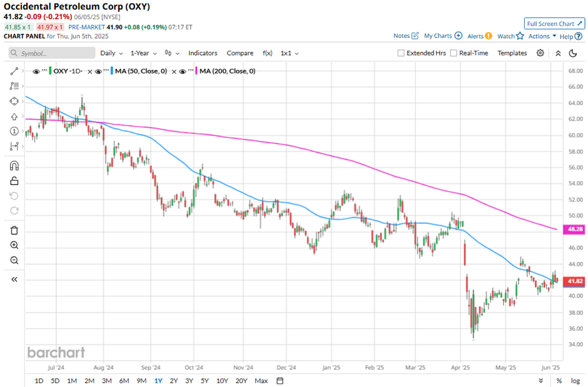Undo the last chart action
Image resolution: width=588 pixels, height=387 pixels.
pos(14,196)
